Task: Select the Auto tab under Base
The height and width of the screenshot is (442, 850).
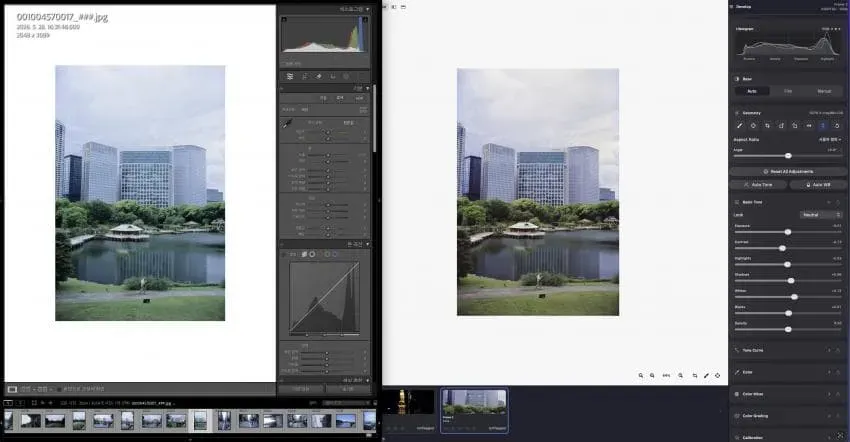Action: coord(752,91)
